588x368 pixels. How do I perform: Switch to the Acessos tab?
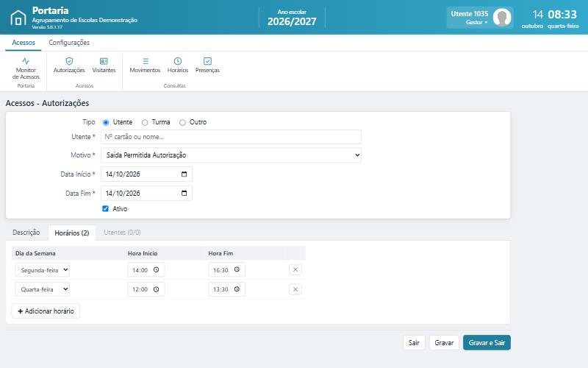24,43
